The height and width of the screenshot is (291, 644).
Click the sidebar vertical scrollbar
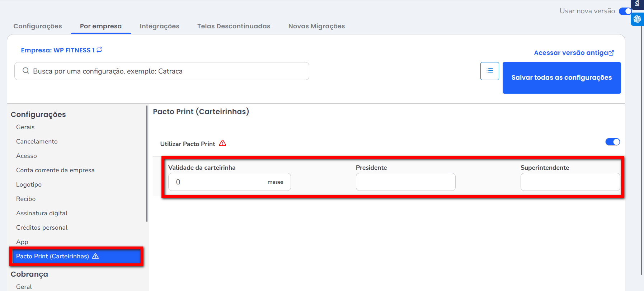(147, 164)
